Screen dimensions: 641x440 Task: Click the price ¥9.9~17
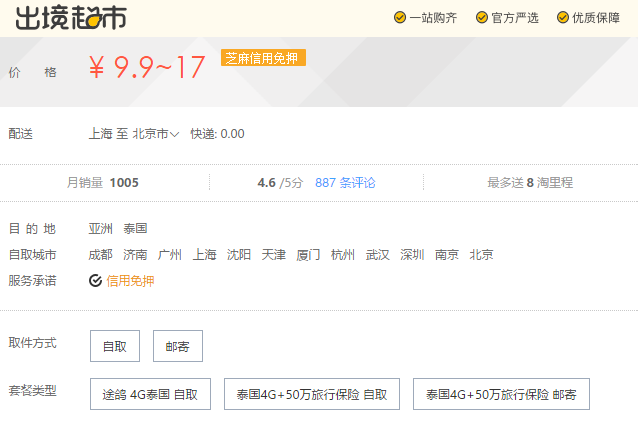(x=147, y=67)
